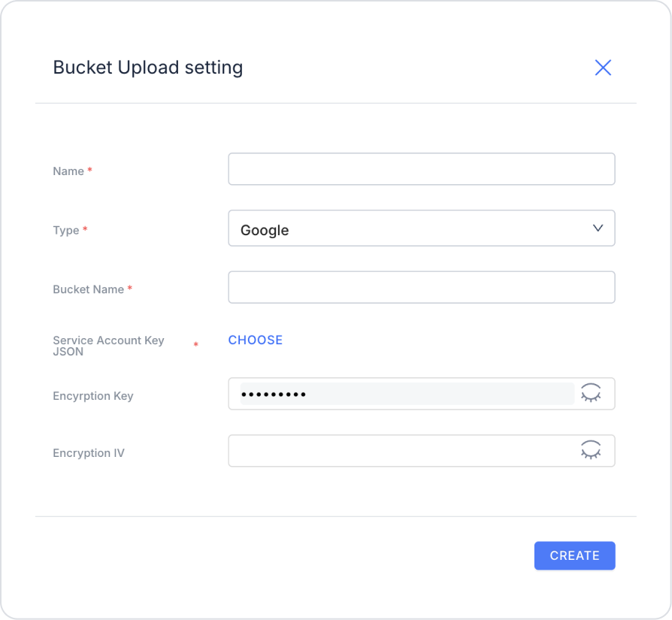Click the 'Encyrption Key' label
Screen dimensions: 672x620
pos(93,396)
